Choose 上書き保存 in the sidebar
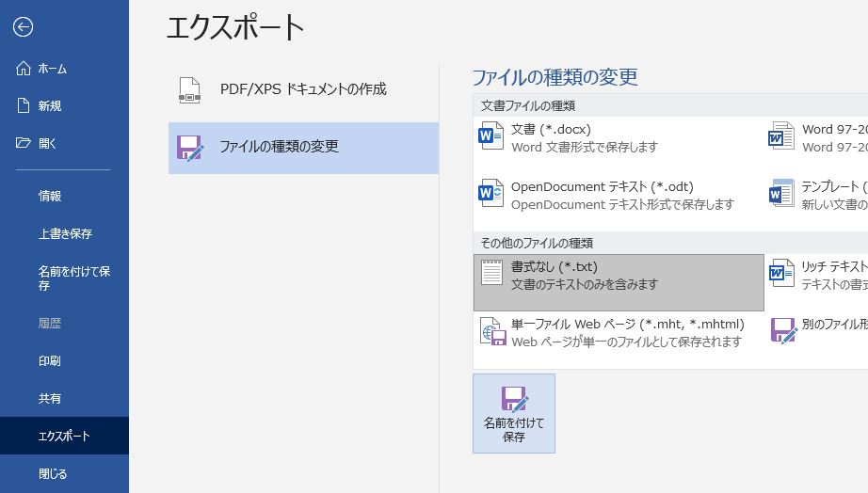The height and width of the screenshot is (493, 868). tap(64, 233)
